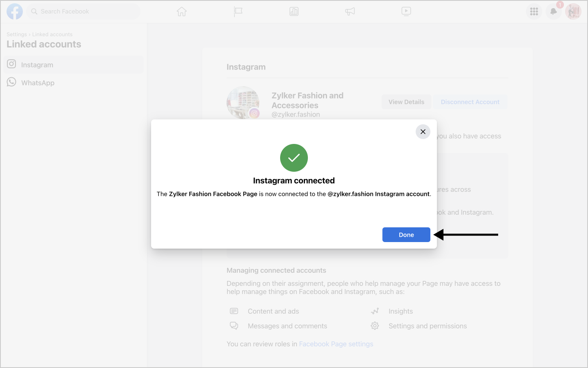The image size is (588, 368).
Task: Click the search magnifier icon
Action: click(x=34, y=11)
